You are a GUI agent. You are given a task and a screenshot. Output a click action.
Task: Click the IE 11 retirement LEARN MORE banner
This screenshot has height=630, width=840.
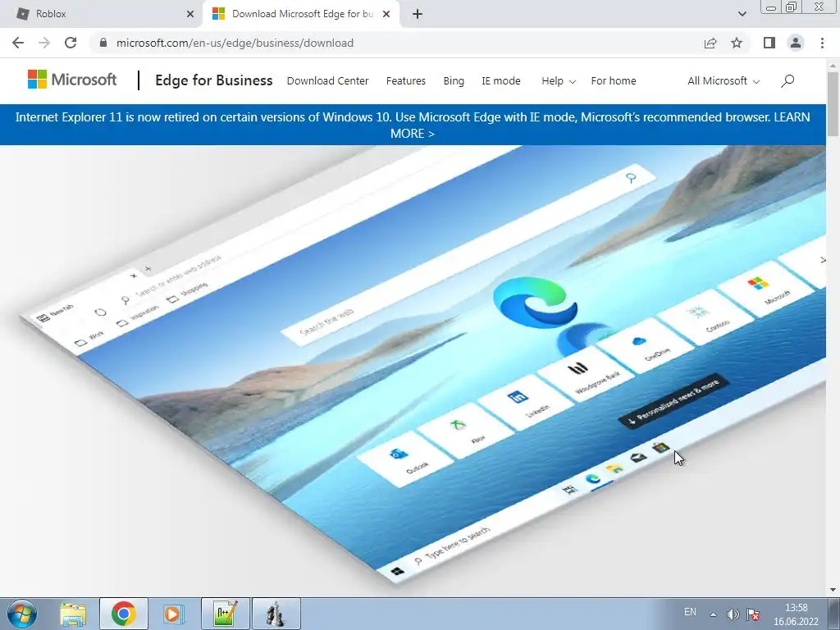[x=413, y=125]
